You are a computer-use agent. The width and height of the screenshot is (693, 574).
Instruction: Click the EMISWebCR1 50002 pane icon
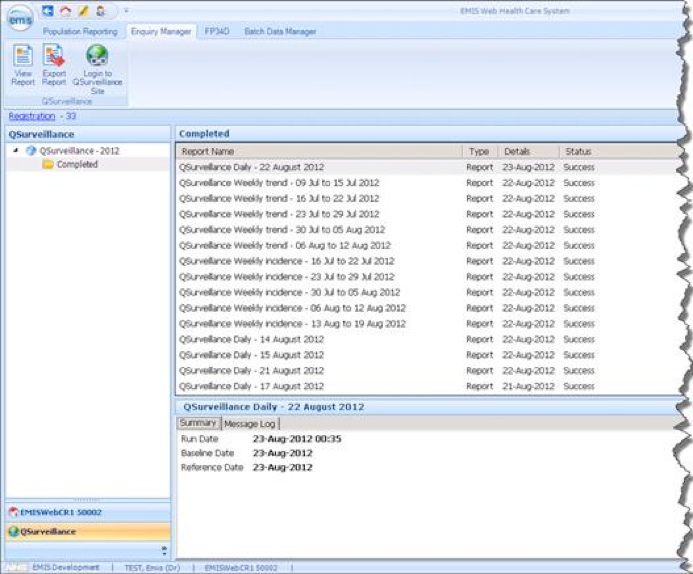click(x=13, y=513)
